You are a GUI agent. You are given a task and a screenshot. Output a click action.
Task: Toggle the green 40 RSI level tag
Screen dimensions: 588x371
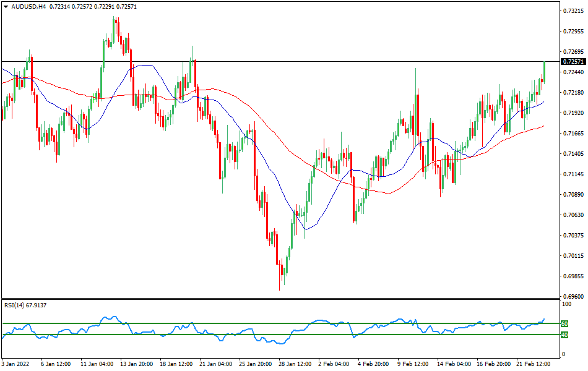(x=564, y=336)
